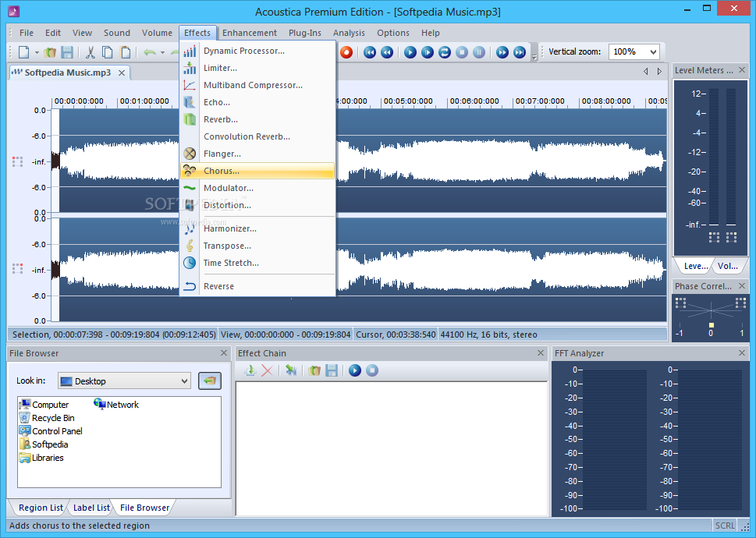Save the file with the main toolbar floppy icon
Screen dimensions: 756x538
click(x=67, y=52)
